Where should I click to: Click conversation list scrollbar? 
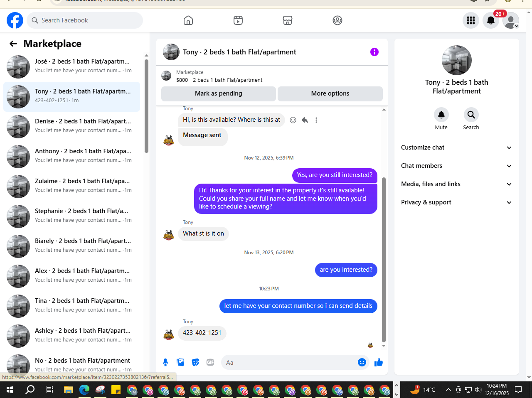coord(146,106)
